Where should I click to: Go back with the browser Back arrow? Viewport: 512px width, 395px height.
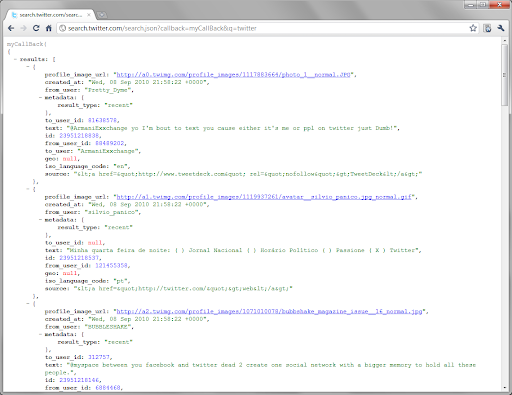coord(11,28)
